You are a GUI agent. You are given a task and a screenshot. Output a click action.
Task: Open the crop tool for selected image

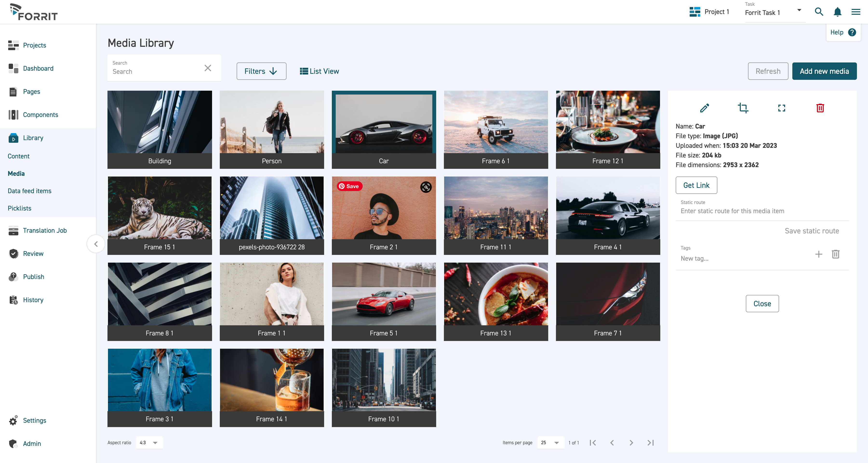(743, 108)
